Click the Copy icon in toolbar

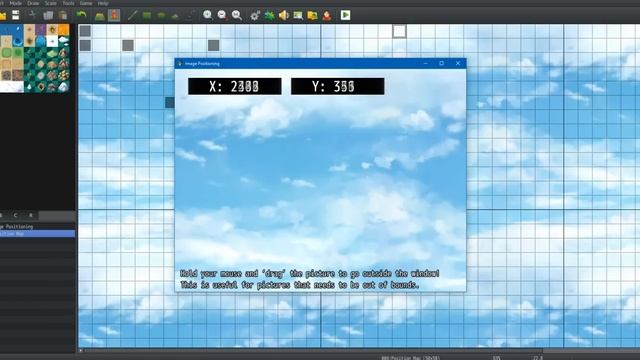pos(48,16)
